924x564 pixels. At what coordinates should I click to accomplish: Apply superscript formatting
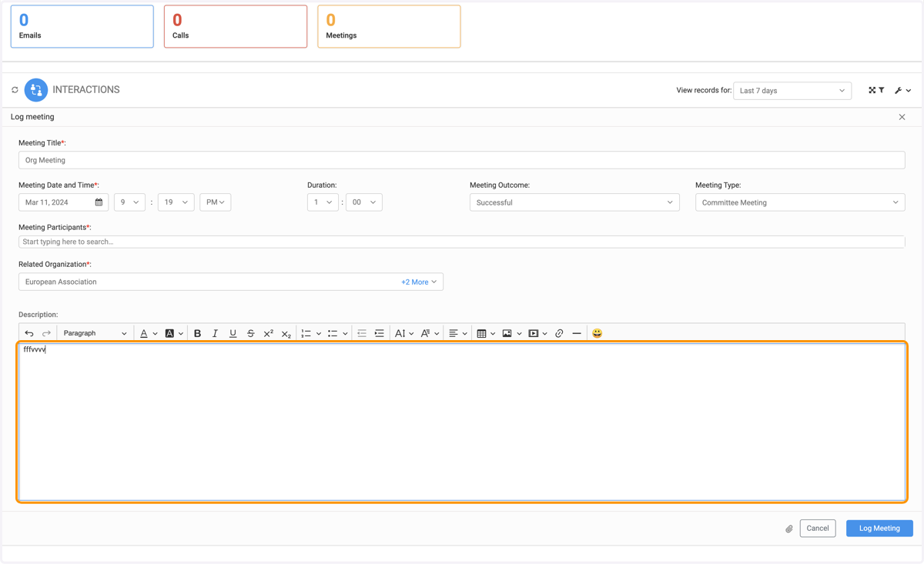(x=268, y=333)
